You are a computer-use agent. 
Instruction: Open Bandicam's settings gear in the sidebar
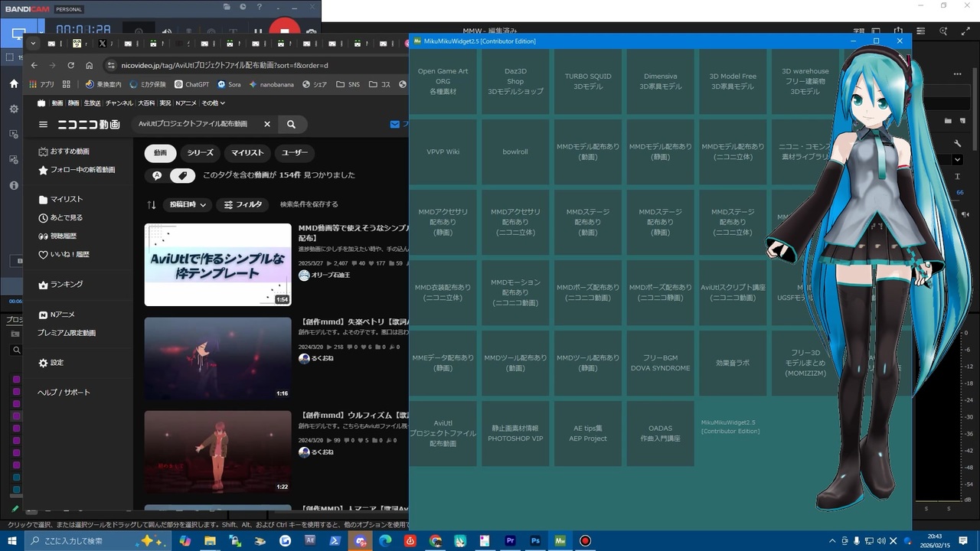coord(14,109)
